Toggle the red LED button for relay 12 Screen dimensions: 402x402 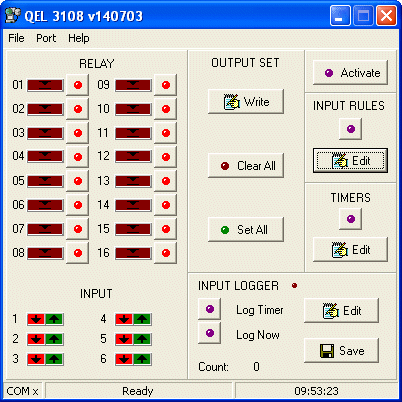click(x=166, y=157)
